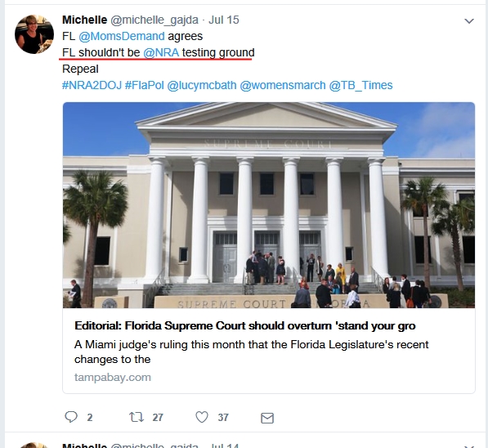Visit the @TB_Times profile mention
488x448 pixels.
click(x=360, y=85)
